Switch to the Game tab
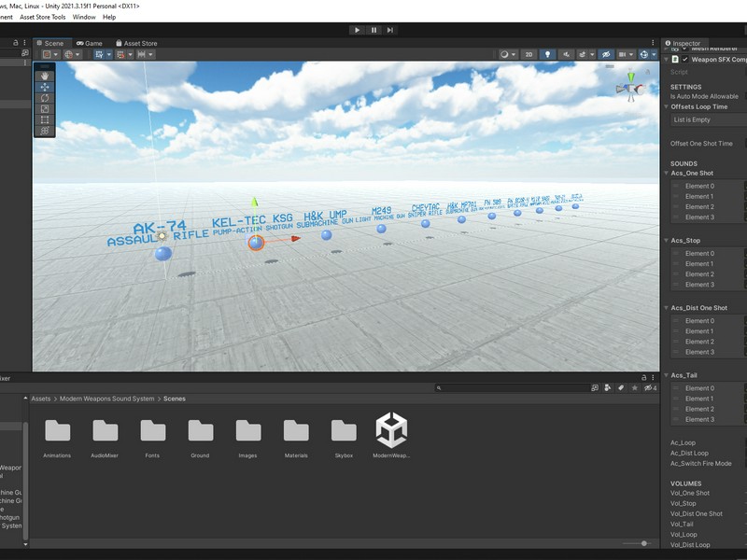This screenshot has width=747, height=560. click(90, 43)
